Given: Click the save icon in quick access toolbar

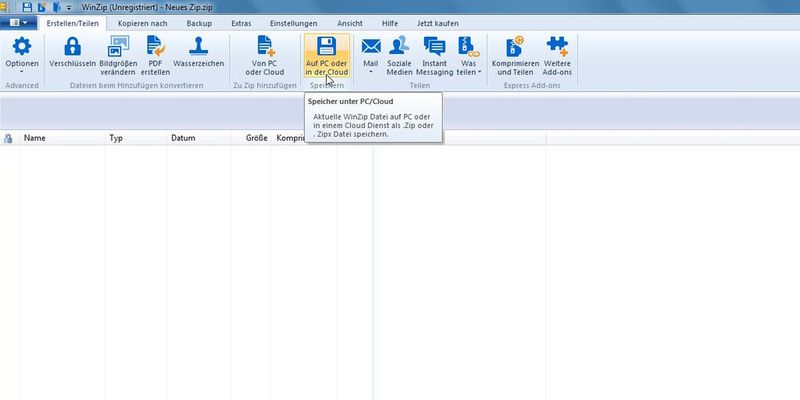Looking at the screenshot, I should [27, 8].
